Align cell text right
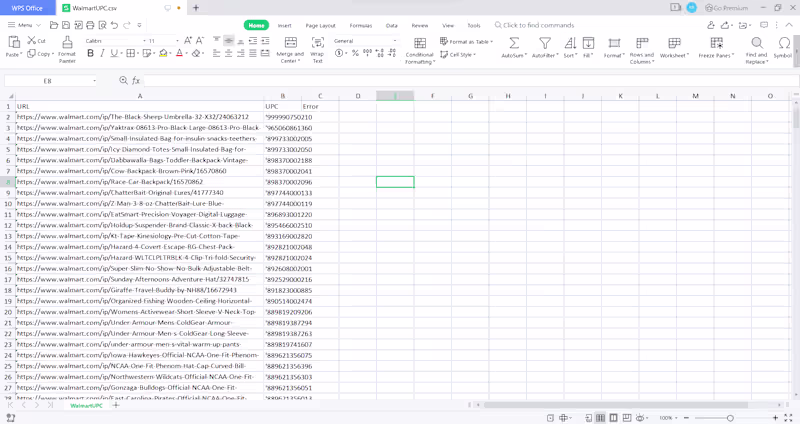The height and width of the screenshot is (424, 800). [241, 53]
